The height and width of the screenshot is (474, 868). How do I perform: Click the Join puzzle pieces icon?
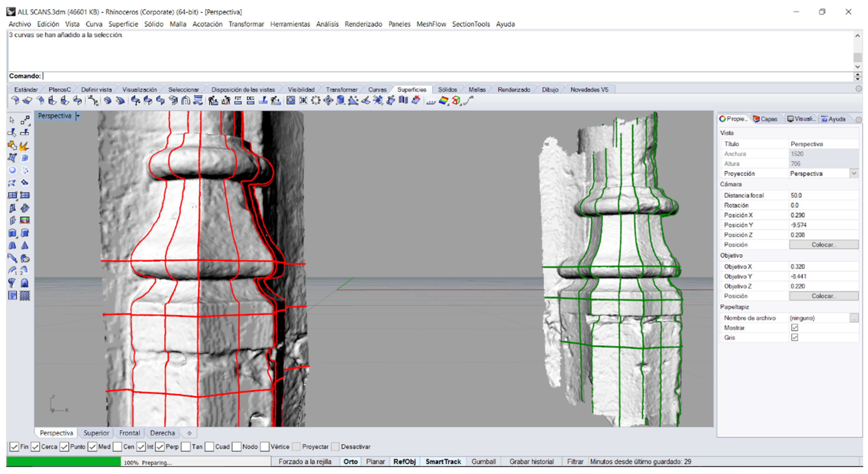pyautogui.click(x=12, y=146)
